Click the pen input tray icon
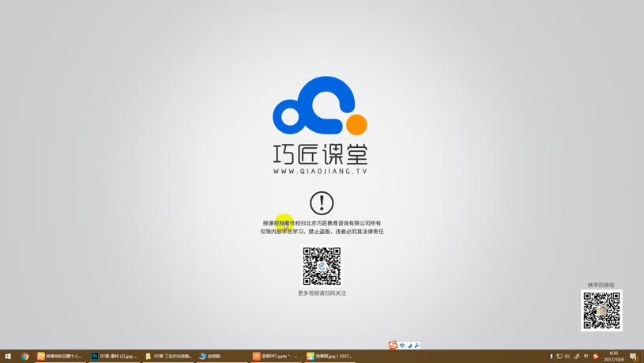This screenshot has width=644, height=363. click(577, 357)
